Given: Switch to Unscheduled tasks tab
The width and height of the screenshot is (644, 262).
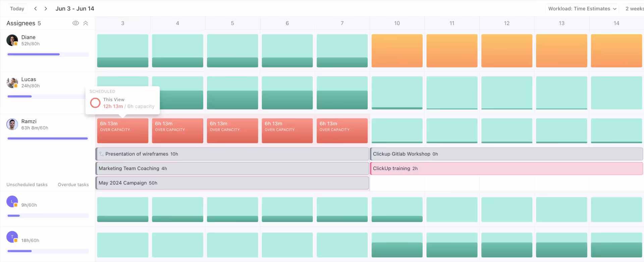Looking at the screenshot, I should [27, 185].
